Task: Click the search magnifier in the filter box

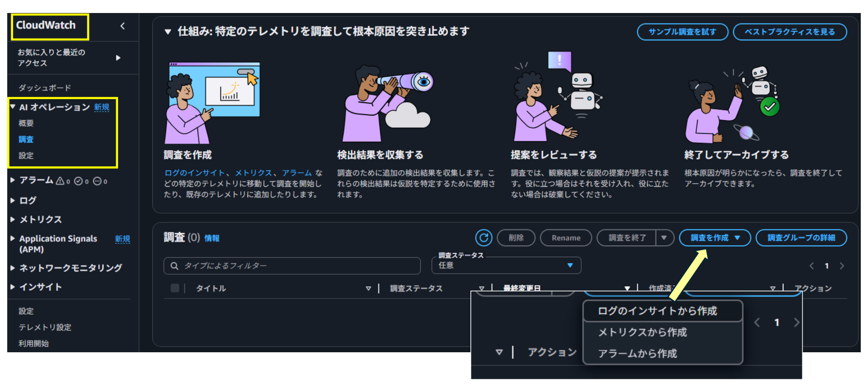Action: 174,266
